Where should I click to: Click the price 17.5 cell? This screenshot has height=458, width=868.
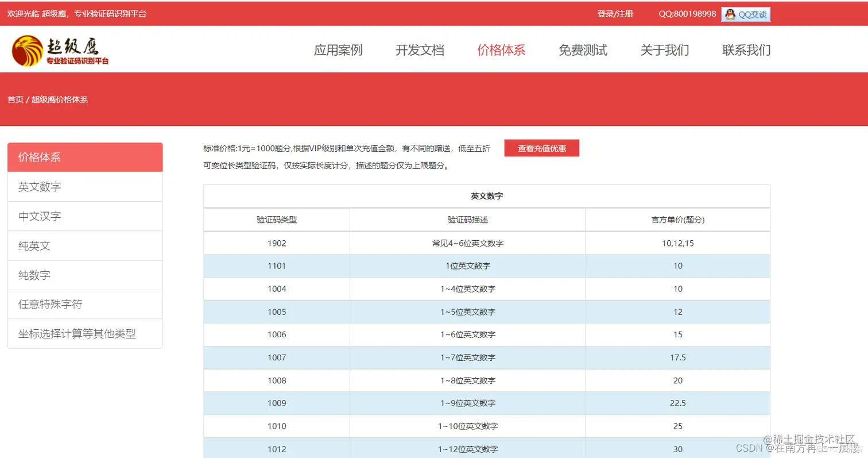tap(678, 357)
